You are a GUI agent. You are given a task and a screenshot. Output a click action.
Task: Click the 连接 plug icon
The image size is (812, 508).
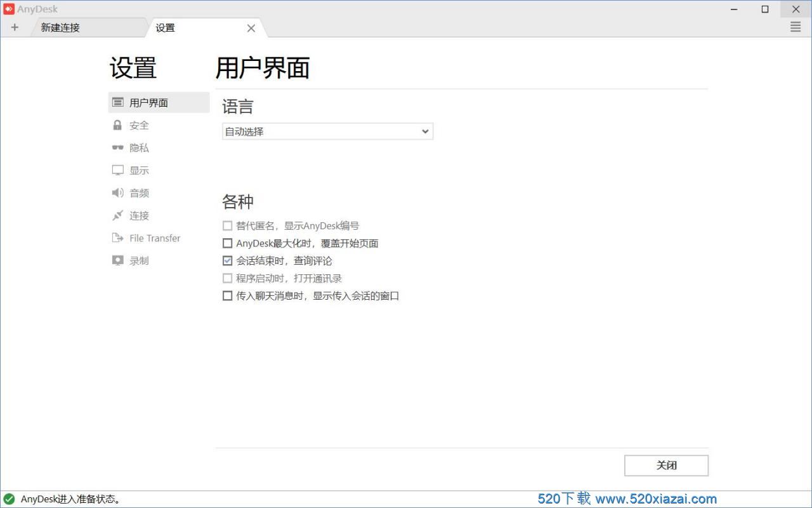click(118, 215)
